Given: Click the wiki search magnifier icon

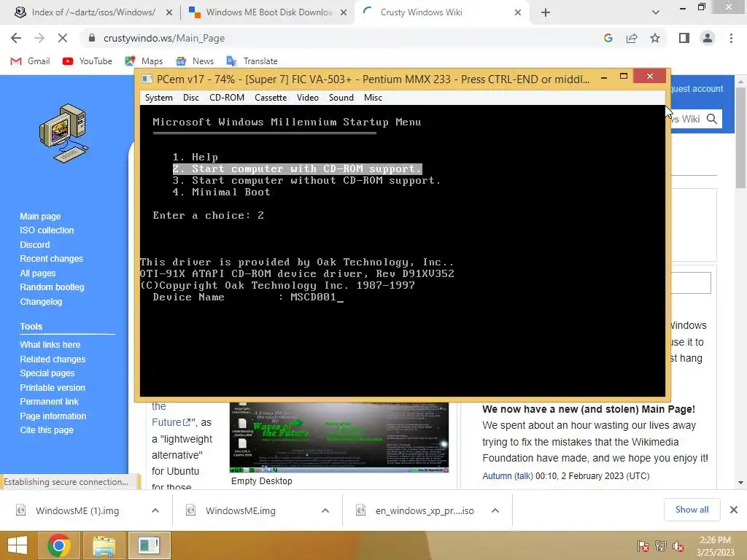Looking at the screenshot, I should (x=712, y=119).
